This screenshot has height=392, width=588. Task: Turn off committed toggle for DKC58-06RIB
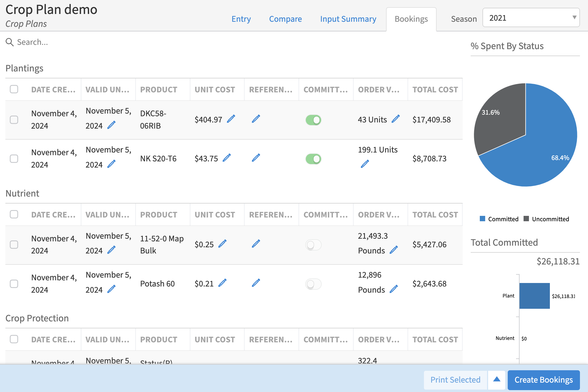point(313,120)
